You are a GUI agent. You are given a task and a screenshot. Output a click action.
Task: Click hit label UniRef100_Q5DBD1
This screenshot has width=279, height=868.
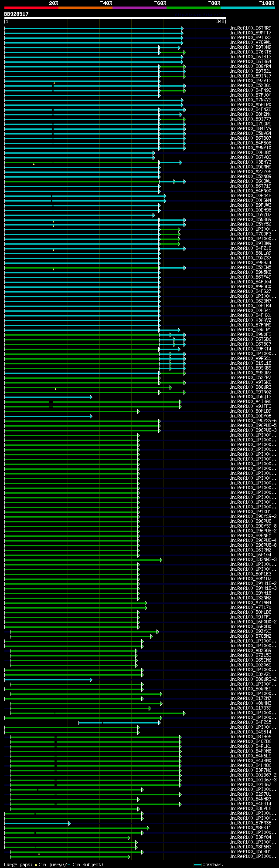click(251, 851)
